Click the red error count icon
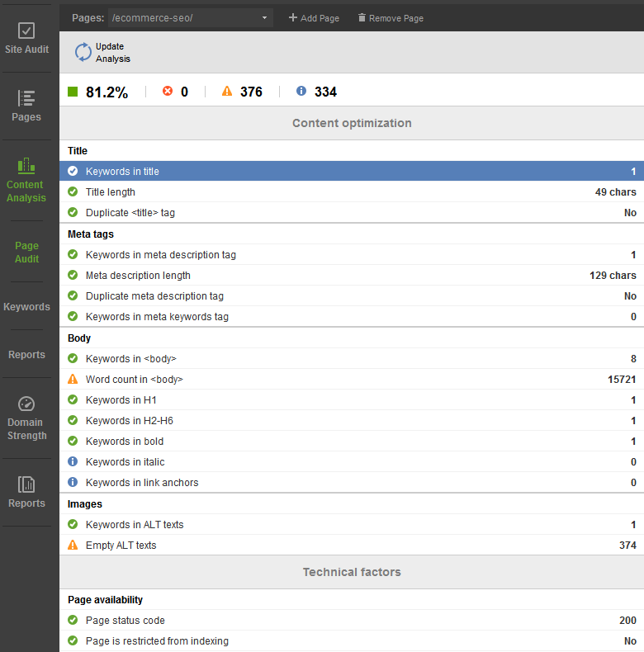The image size is (644, 652). [168, 91]
